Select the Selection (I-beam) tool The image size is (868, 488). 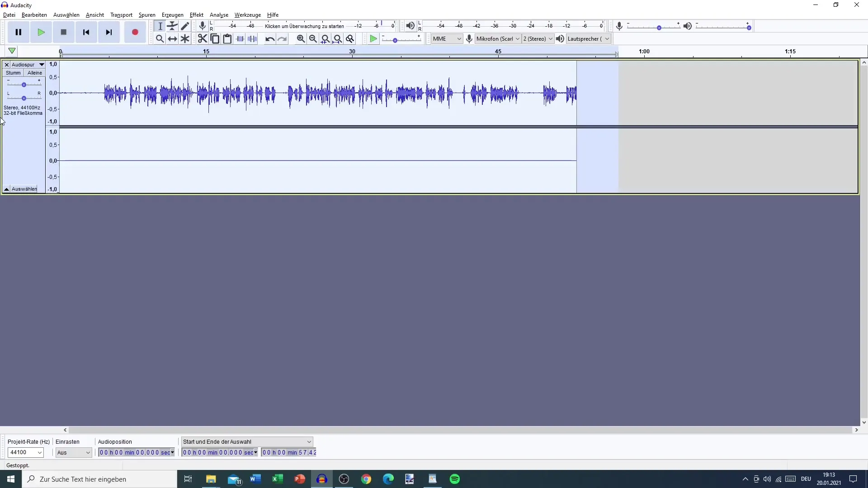[160, 26]
